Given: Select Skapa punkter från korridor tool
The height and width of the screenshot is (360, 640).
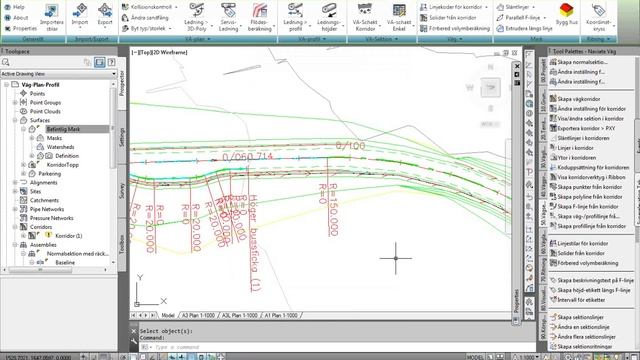Looking at the screenshot, I should tap(586, 187).
